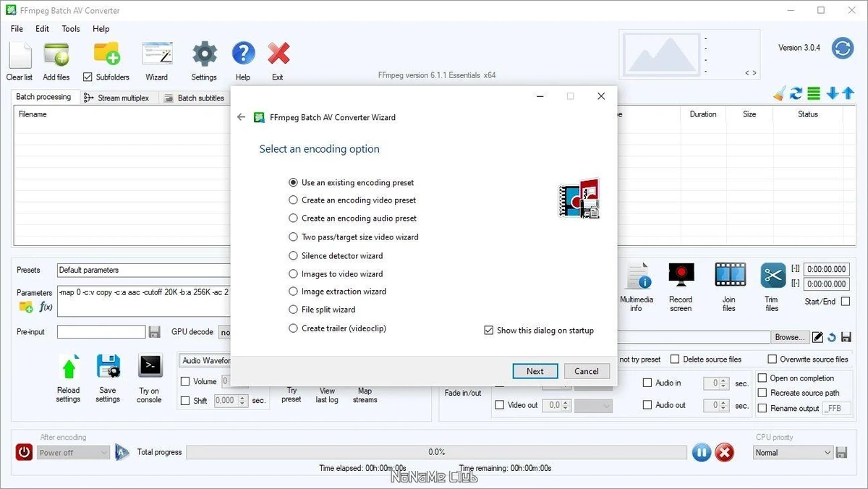Switch to the Batch subtitles tab
The height and width of the screenshot is (489, 868).
coord(194,98)
